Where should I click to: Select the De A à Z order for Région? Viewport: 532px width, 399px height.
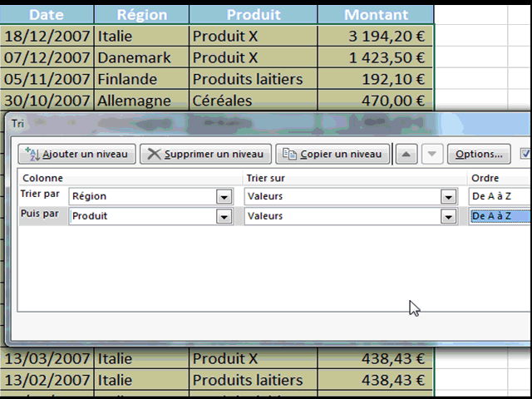tap(500, 196)
